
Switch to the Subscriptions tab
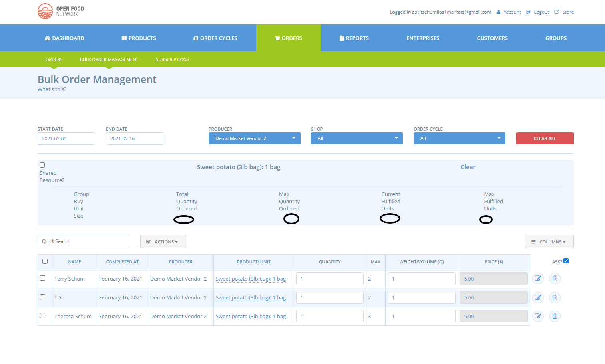pyautogui.click(x=172, y=59)
